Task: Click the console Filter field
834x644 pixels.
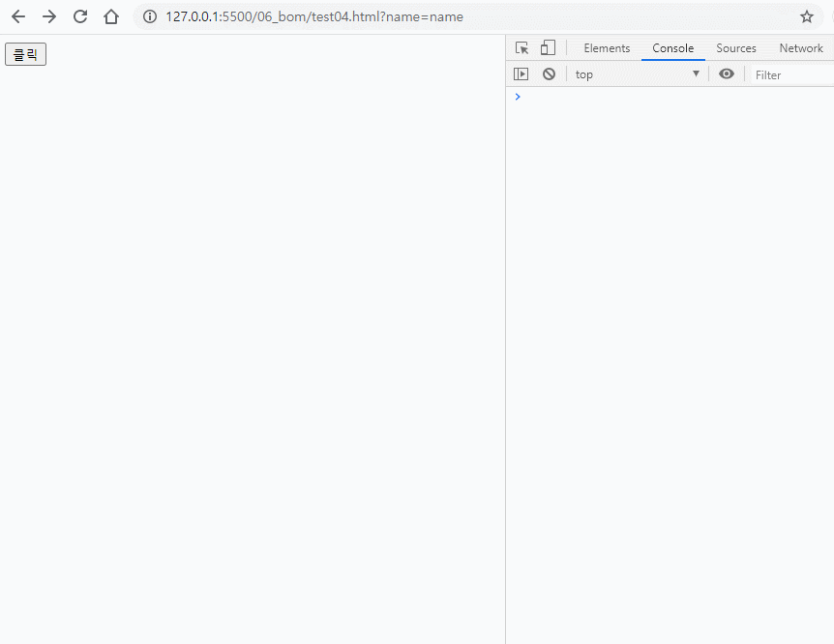Action: (792, 75)
